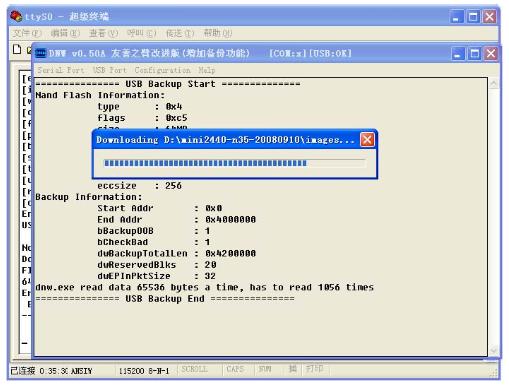Click the New document icon in HyperTerminal toolbar

click(17, 49)
